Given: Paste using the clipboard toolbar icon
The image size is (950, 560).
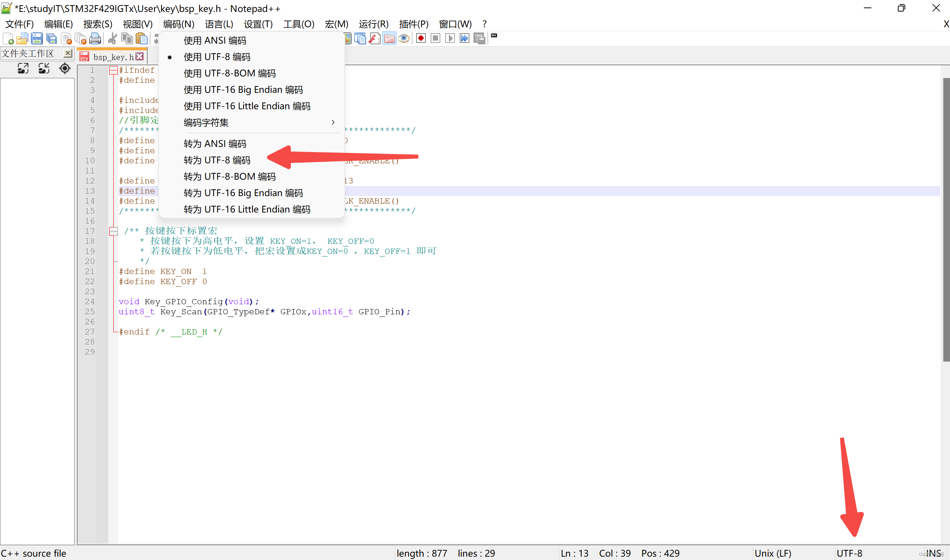Looking at the screenshot, I should pos(141,38).
